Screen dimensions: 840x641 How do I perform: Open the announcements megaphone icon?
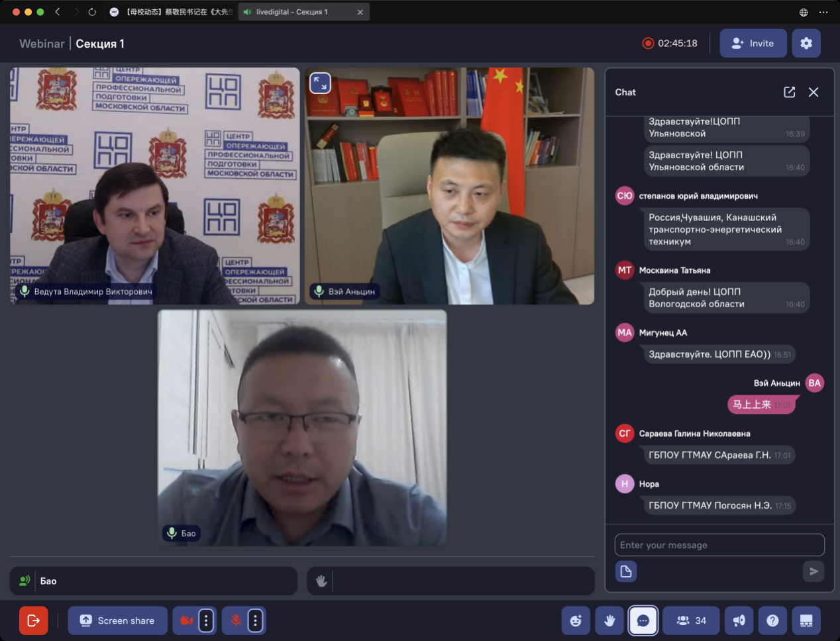tap(739, 620)
